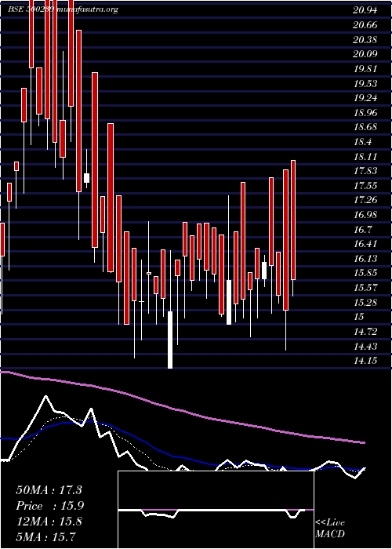Select the 12MA : 15.8 legend entry
The image size is (392, 549).
point(49,522)
